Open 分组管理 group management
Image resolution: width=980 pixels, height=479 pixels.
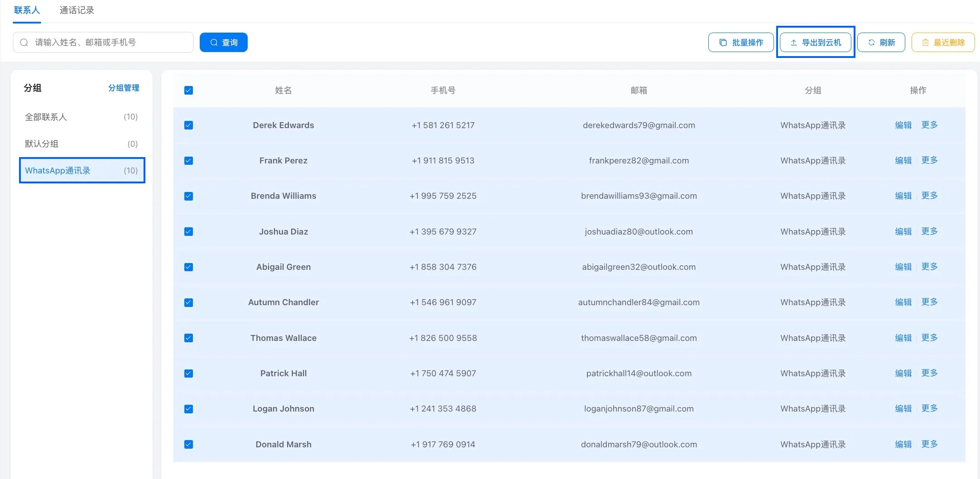point(124,88)
